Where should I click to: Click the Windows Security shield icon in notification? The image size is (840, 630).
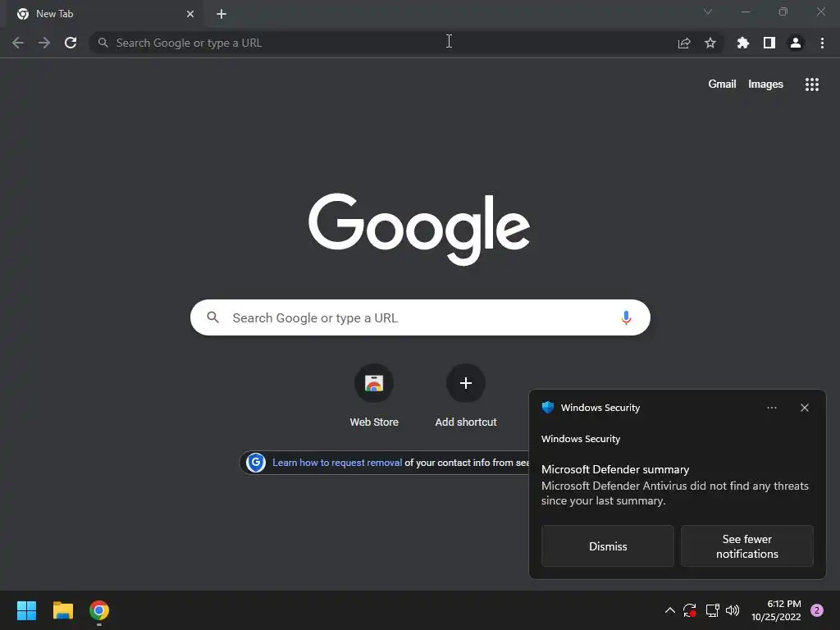pyautogui.click(x=547, y=408)
